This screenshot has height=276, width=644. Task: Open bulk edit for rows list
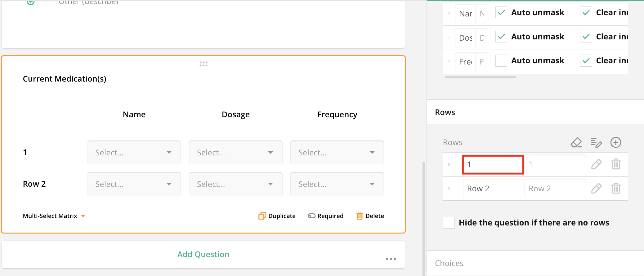tap(596, 143)
